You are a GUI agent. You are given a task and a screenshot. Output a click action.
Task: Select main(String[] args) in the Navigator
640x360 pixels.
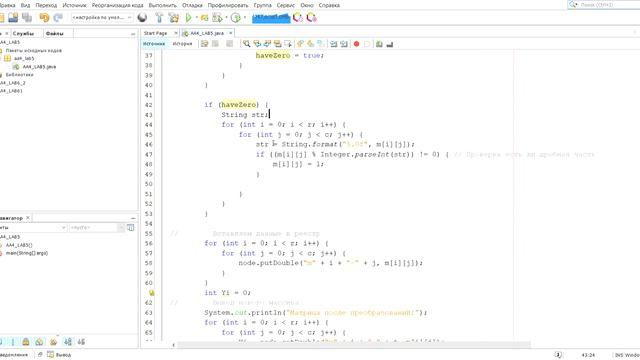click(x=27, y=253)
